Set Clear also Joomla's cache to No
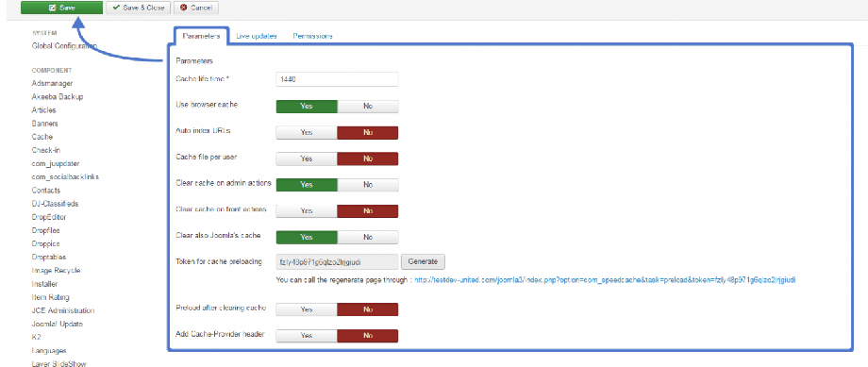The height and width of the screenshot is (367, 868). coord(368,237)
